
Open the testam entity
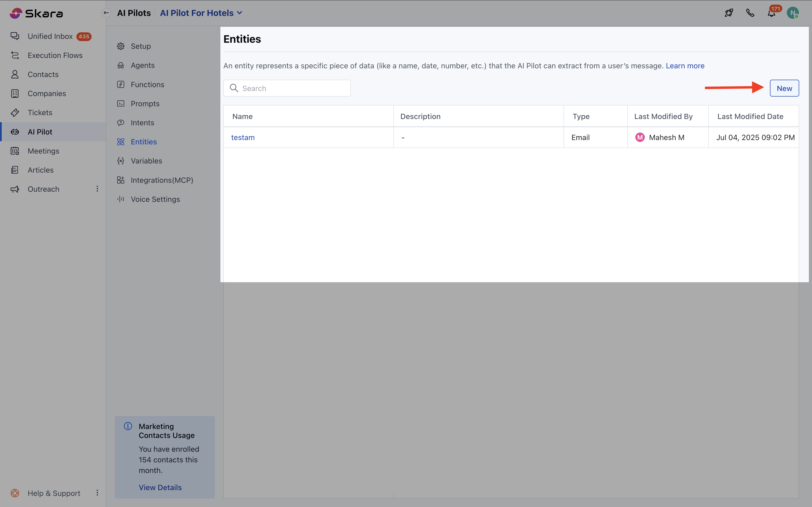coord(243,137)
